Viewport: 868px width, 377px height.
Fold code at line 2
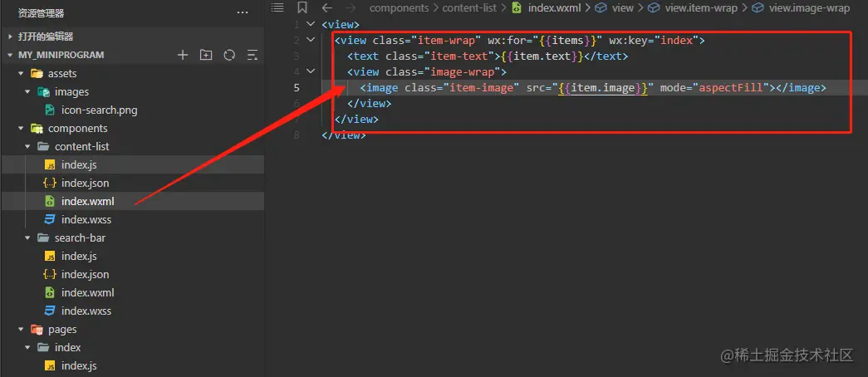point(311,40)
